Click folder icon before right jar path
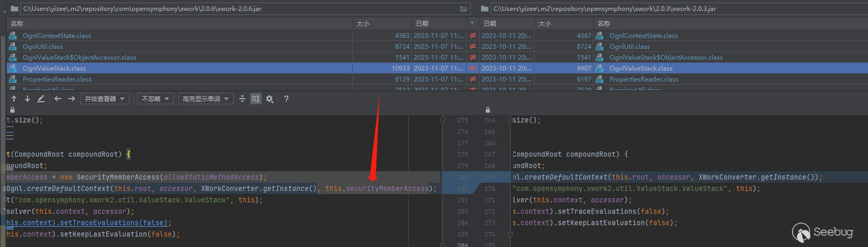 pyautogui.click(x=485, y=9)
